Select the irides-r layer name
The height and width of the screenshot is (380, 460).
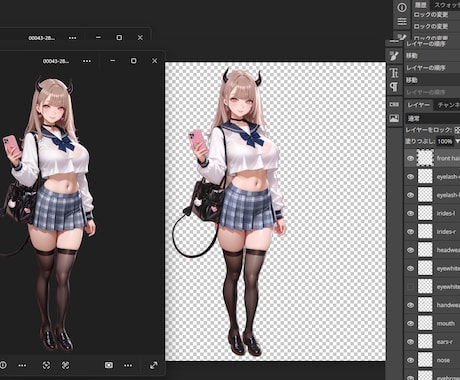coord(446,232)
